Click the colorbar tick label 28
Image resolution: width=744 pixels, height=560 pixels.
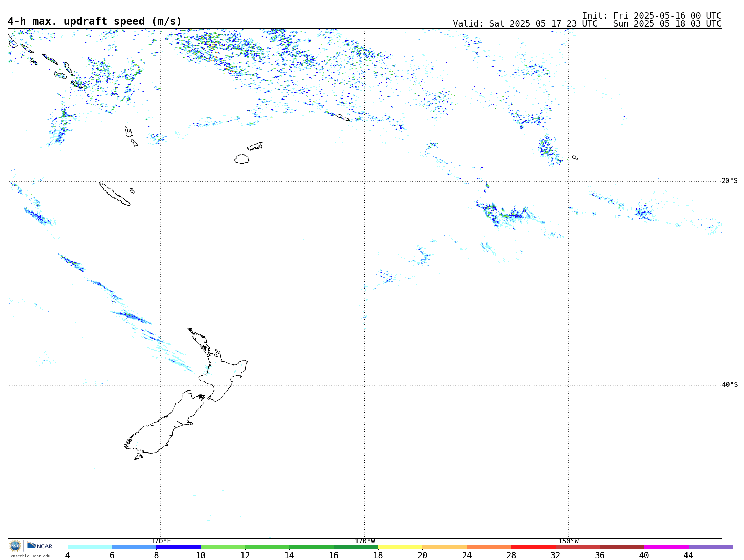click(511, 556)
